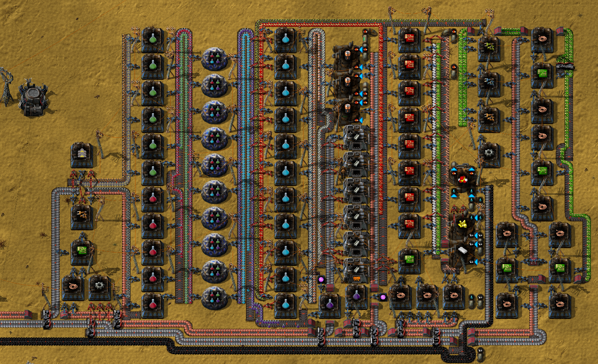Select the gear wheel assembler at bottom left
Viewport: 598px width, 364px height.
(99, 286)
